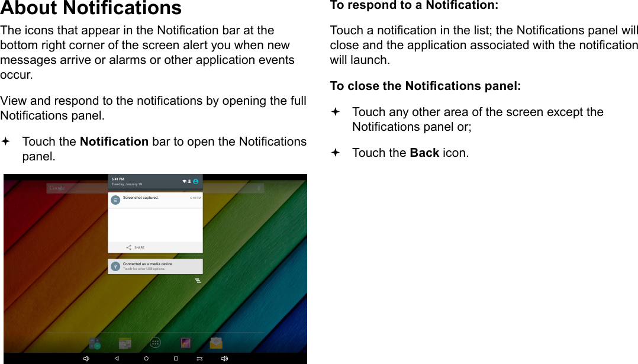Select the Calculator icon in the dock

95,343
